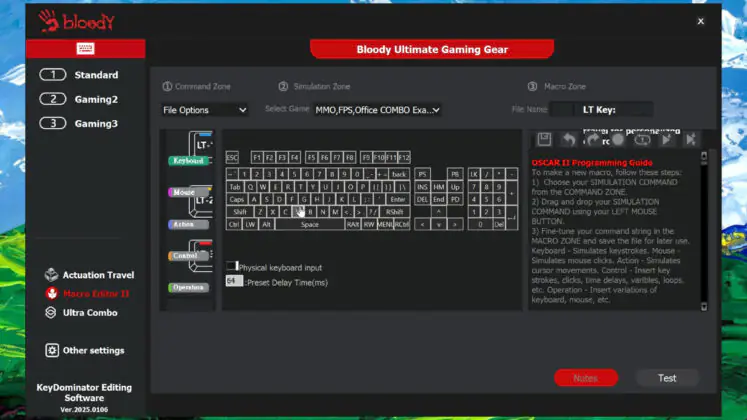Click the keyboard icon in red header

point(85,49)
